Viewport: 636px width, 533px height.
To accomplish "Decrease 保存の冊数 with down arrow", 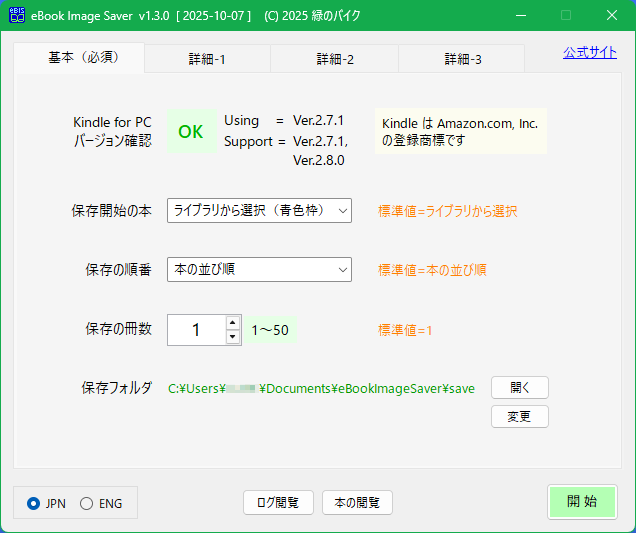I will point(233,337).
